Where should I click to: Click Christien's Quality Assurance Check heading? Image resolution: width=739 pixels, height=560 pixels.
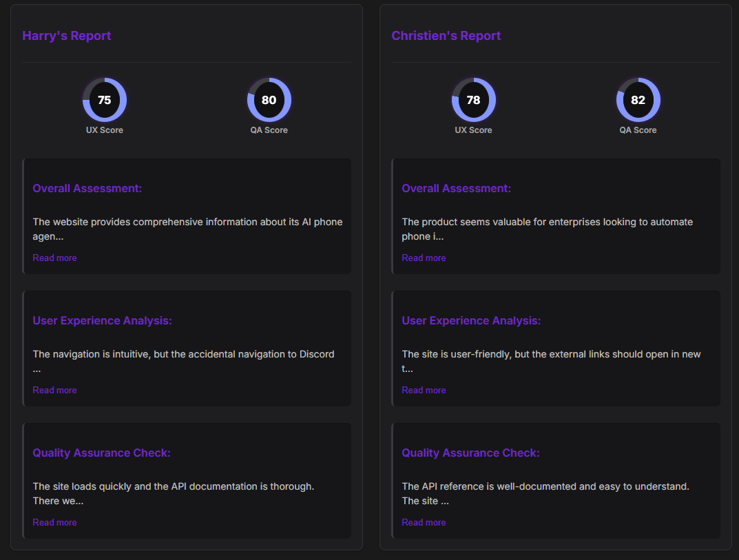coord(470,453)
